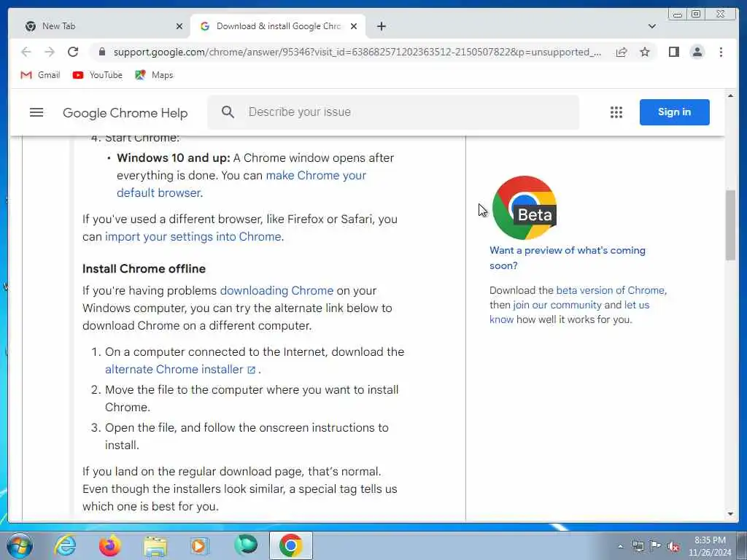747x560 pixels.
Task: Click the scrollbar down arrow
Action: 731,514
